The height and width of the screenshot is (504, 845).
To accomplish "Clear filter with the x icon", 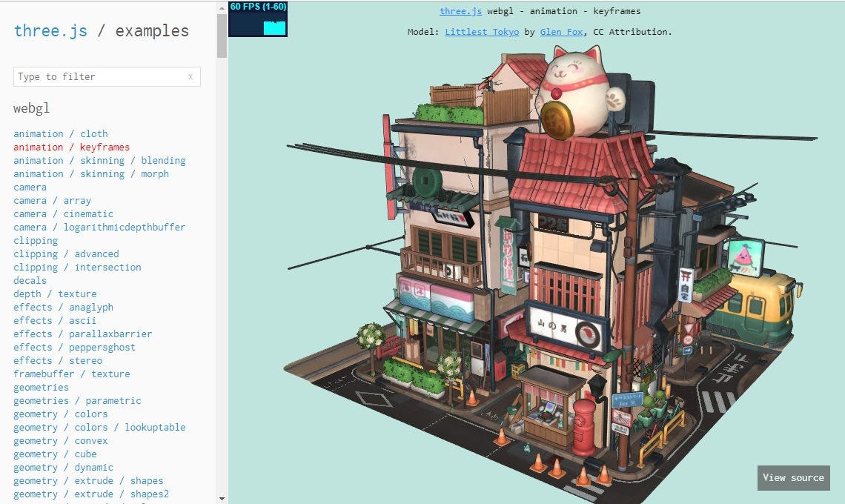I will 190,76.
